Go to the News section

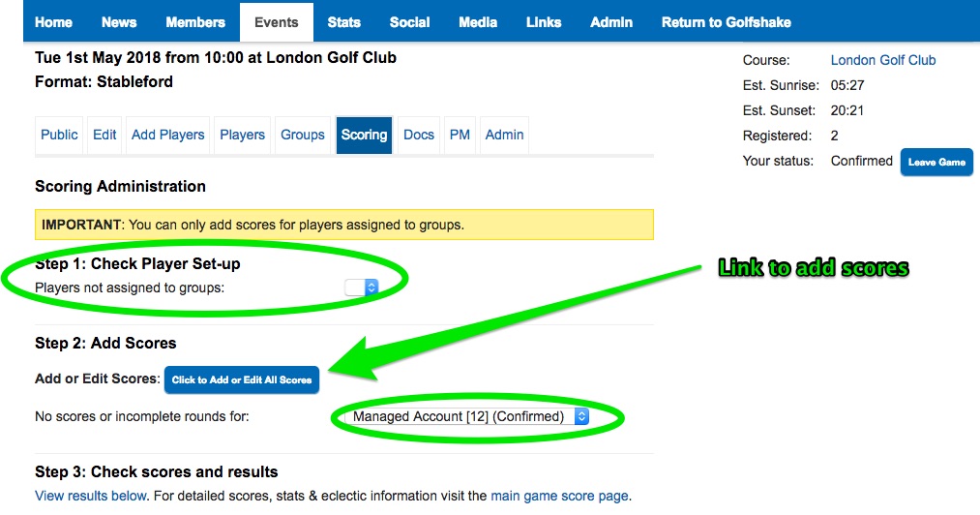119,22
